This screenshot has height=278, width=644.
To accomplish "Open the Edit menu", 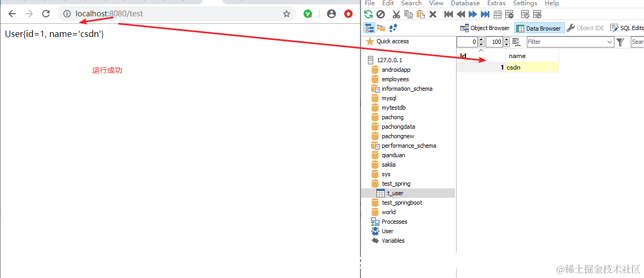I will click(x=388, y=3).
